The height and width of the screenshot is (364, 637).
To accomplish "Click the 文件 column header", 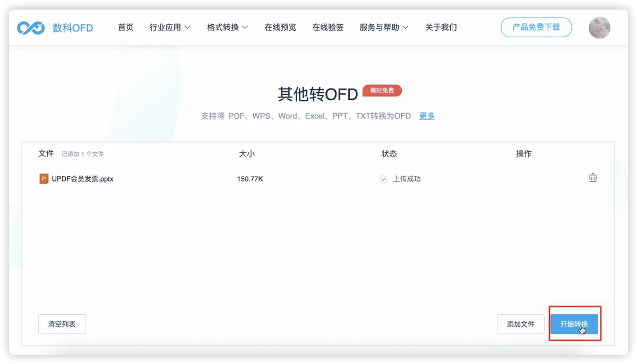I will pos(46,153).
